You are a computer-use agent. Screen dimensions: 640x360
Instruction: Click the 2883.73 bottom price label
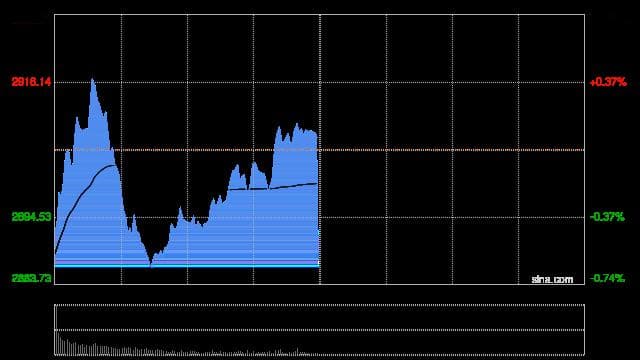click(31, 278)
